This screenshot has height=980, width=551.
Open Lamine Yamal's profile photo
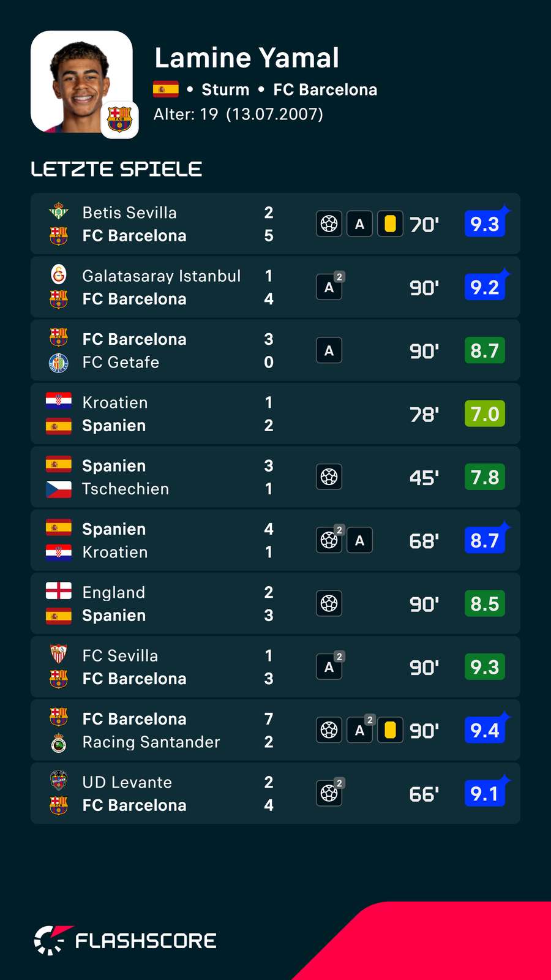[x=81, y=81]
